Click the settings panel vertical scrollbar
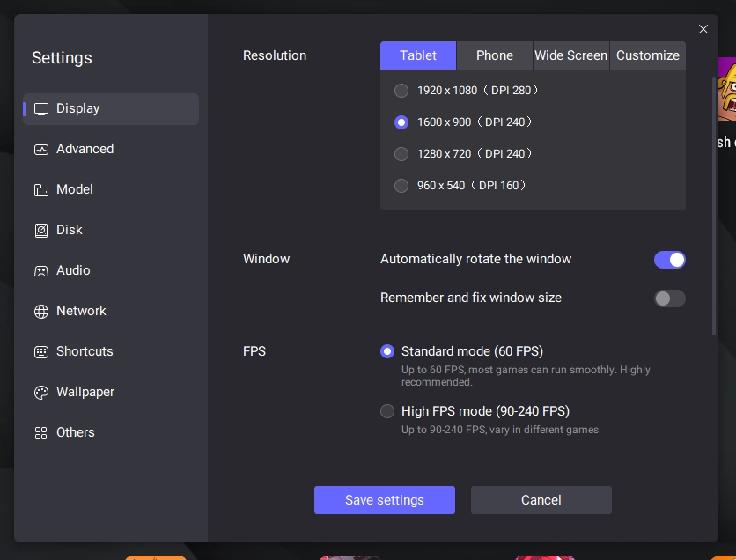 click(x=714, y=205)
